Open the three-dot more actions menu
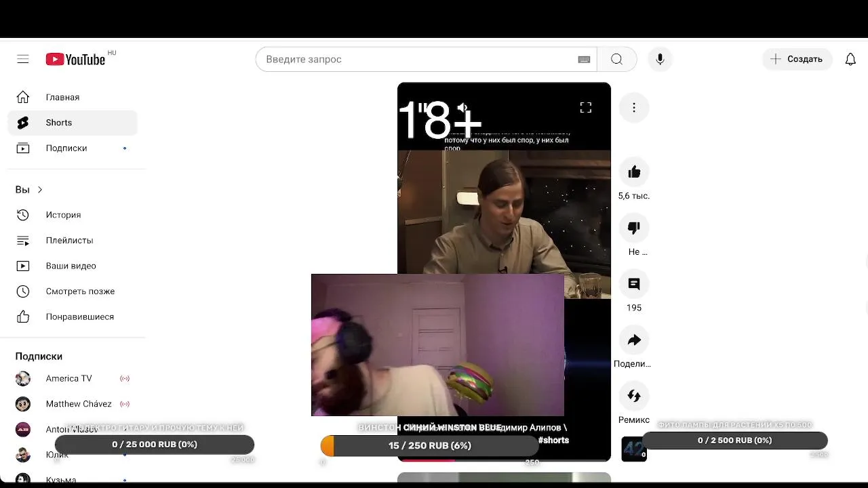Screen dimensions: 868x488 634,108
